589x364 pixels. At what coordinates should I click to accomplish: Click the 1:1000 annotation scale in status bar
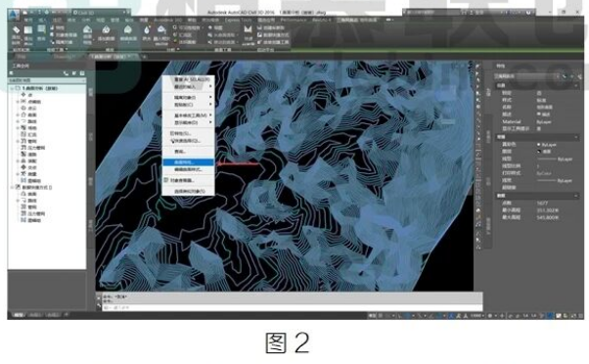pos(476,316)
